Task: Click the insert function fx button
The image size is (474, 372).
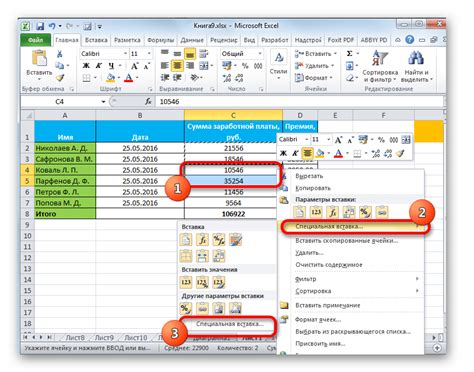Action: point(148,102)
